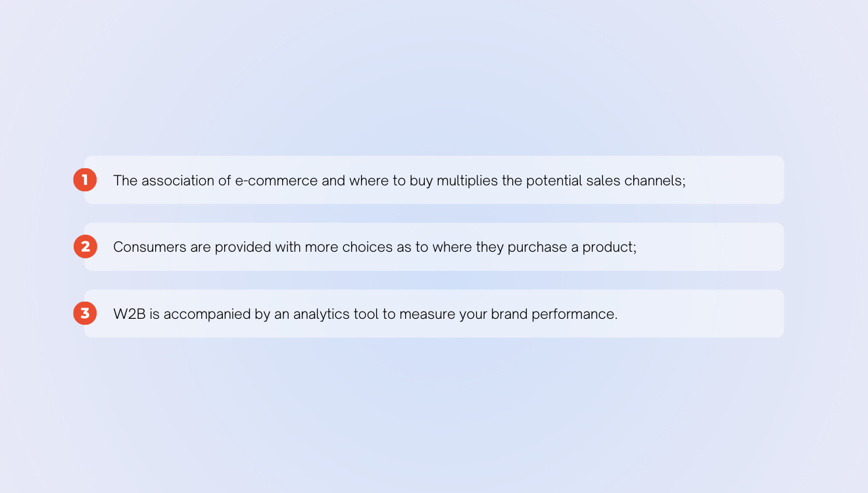Click the phrase "purchase a product;"
Viewport: 868px width, 493px height.
(572, 248)
